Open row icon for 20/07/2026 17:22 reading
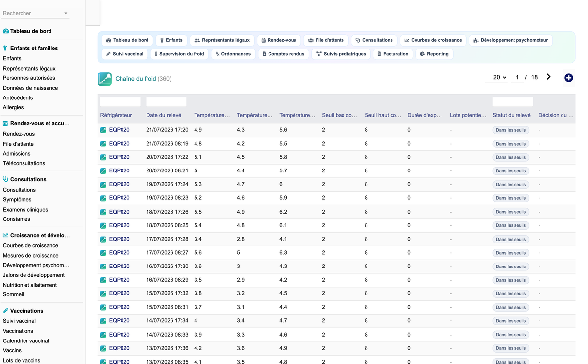 click(103, 157)
